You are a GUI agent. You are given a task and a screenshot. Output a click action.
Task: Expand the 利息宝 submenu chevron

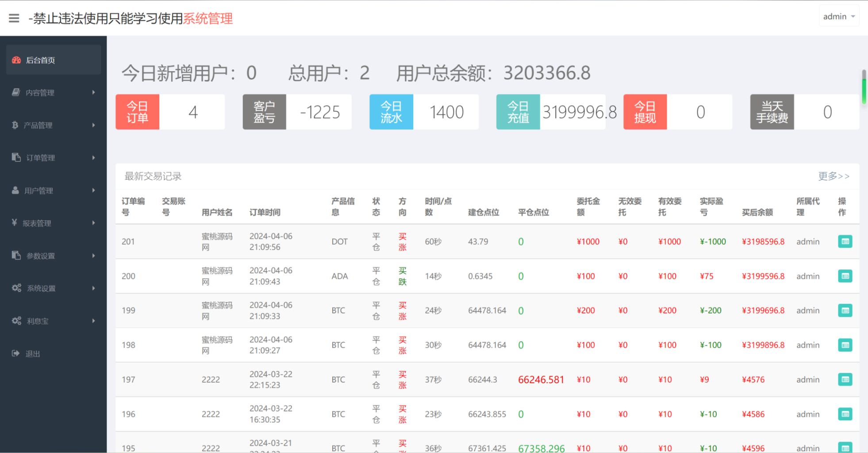(x=93, y=321)
